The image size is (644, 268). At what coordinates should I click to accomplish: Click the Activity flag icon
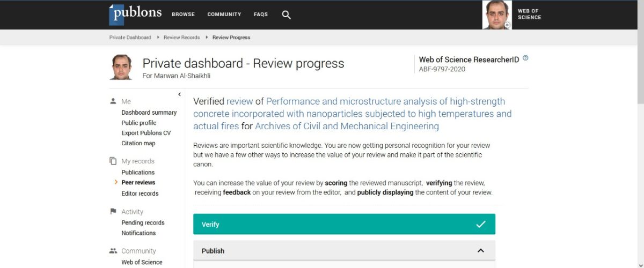pos(113,211)
